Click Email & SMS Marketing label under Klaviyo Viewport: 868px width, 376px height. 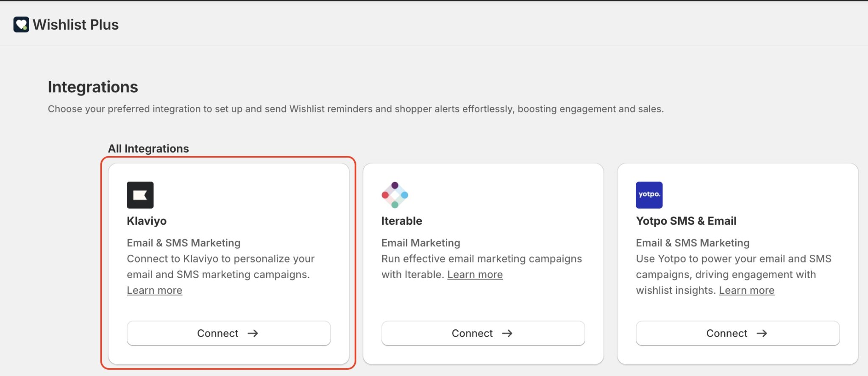click(x=184, y=243)
